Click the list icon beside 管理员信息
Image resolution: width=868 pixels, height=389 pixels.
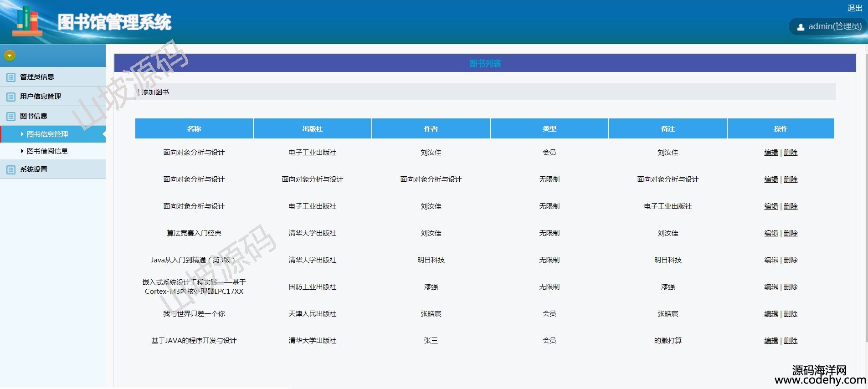click(11, 77)
